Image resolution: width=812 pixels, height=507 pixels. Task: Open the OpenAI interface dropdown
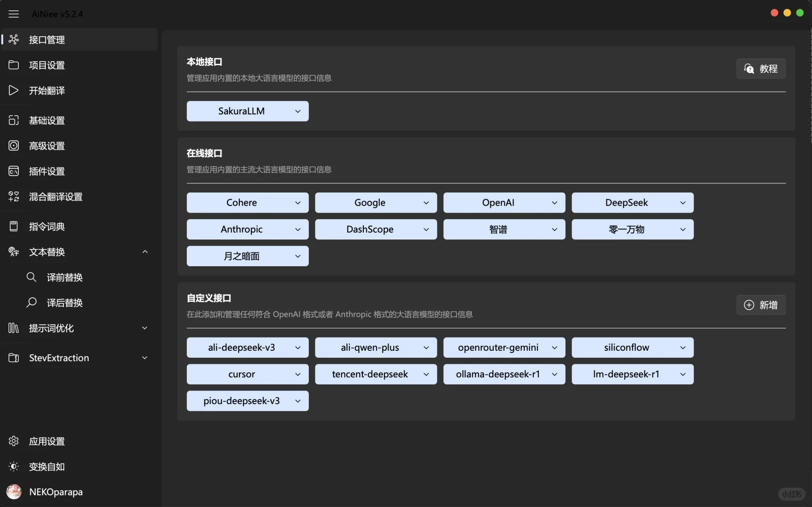pyautogui.click(x=504, y=203)
